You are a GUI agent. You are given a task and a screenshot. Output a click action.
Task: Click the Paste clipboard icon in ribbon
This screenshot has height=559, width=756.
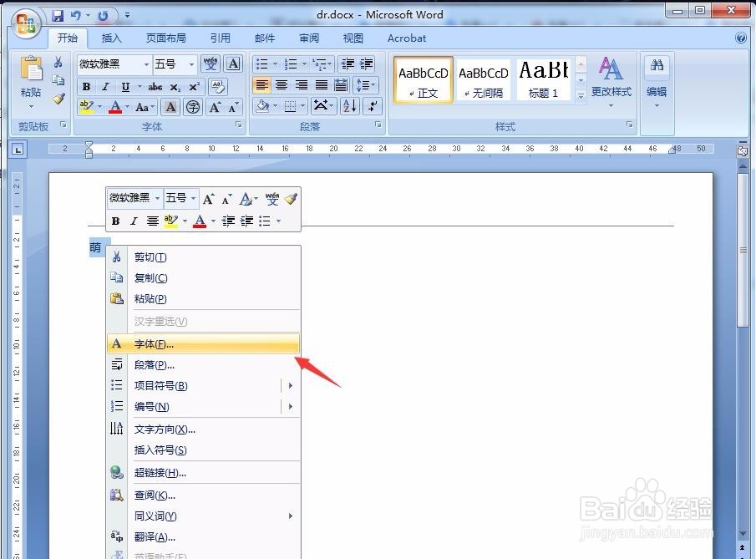(31, 68)
